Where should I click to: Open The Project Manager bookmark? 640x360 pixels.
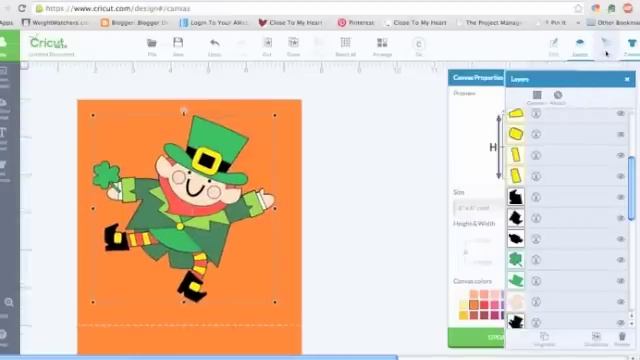click(x=490, y=23)
